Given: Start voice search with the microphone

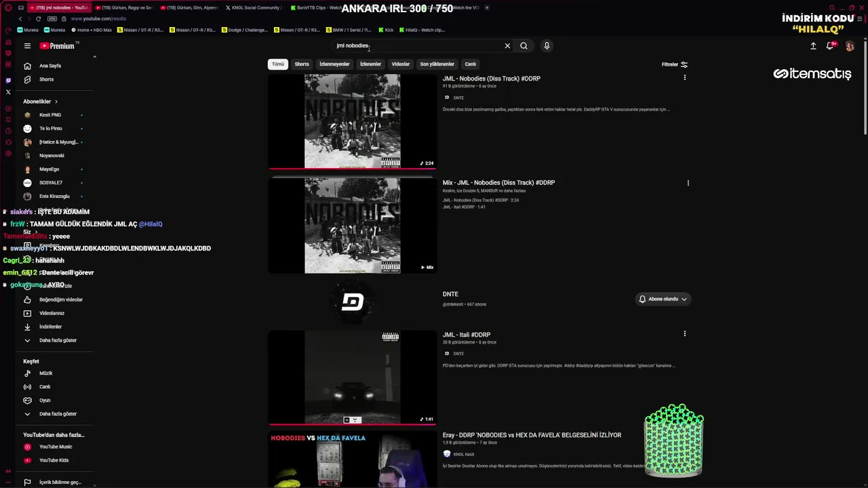Looking at the screenshot, I should click(x=547, y=46).
